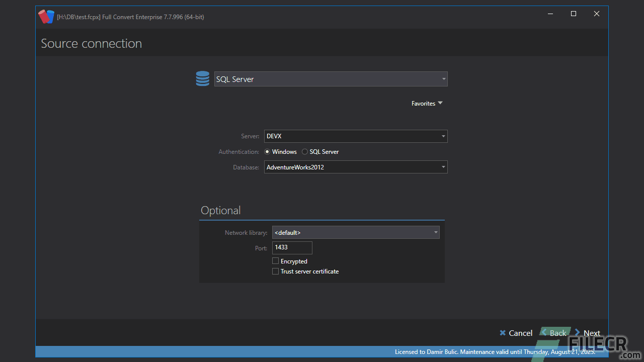Expand the Favorites menu
This screenshot has width=644, height=362.
coord(427,103)
